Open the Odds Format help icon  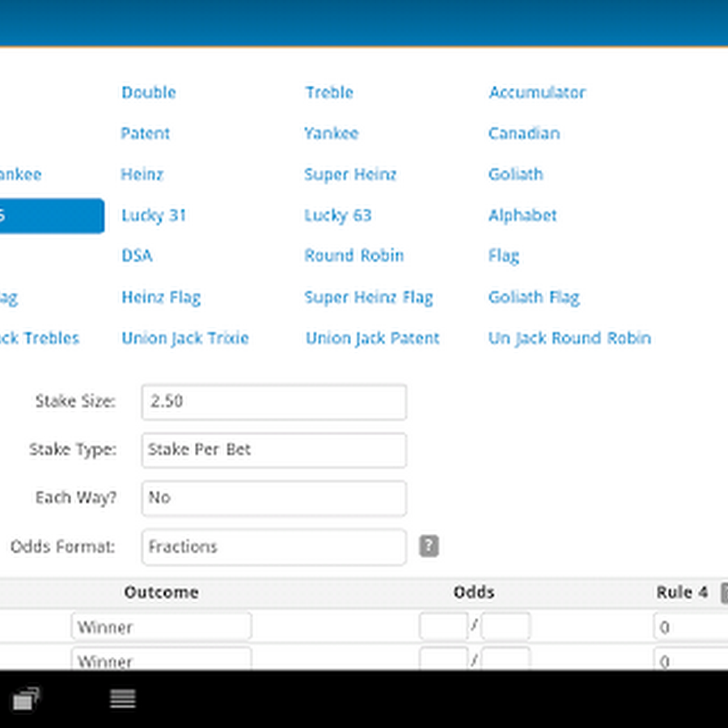pyautogui.click(x=429, y=545)
